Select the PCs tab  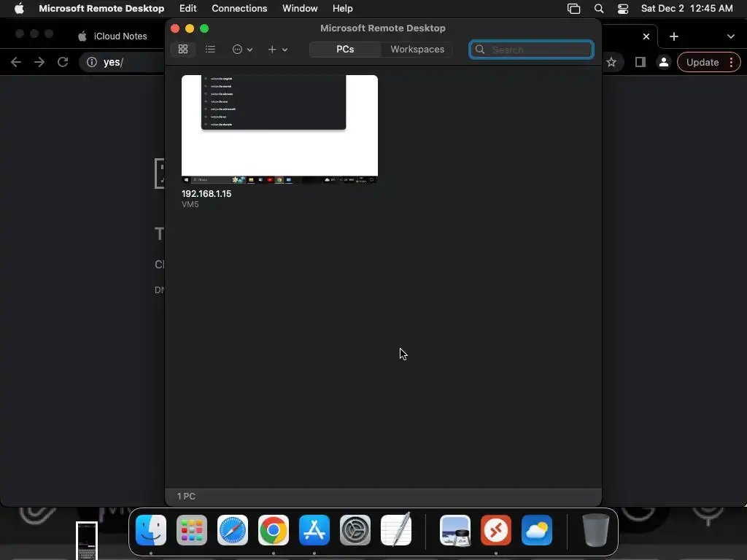pos(345,49)
